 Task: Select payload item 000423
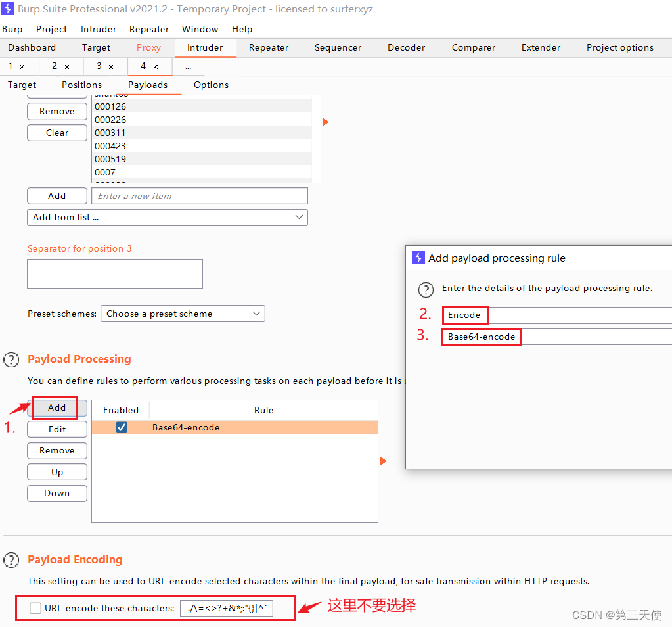[x=202, y=146]
